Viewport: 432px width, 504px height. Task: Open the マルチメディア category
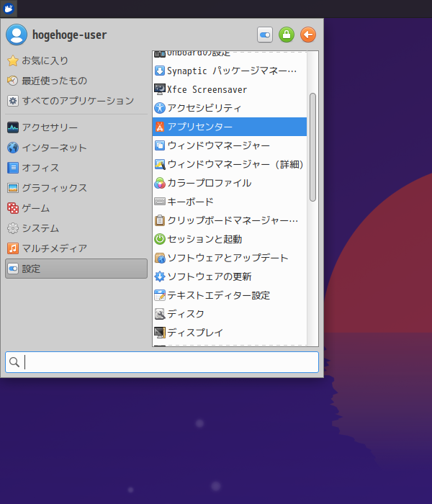click(x=76, y=248)
